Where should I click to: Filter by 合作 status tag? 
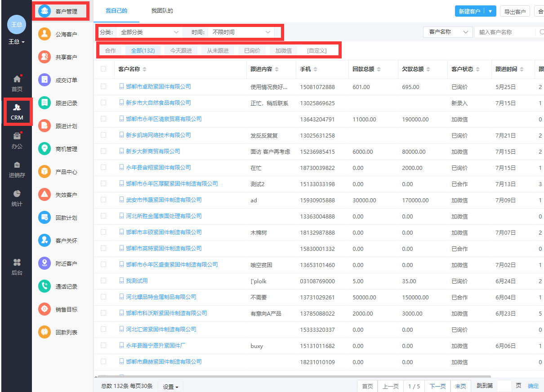click(111, 51)
